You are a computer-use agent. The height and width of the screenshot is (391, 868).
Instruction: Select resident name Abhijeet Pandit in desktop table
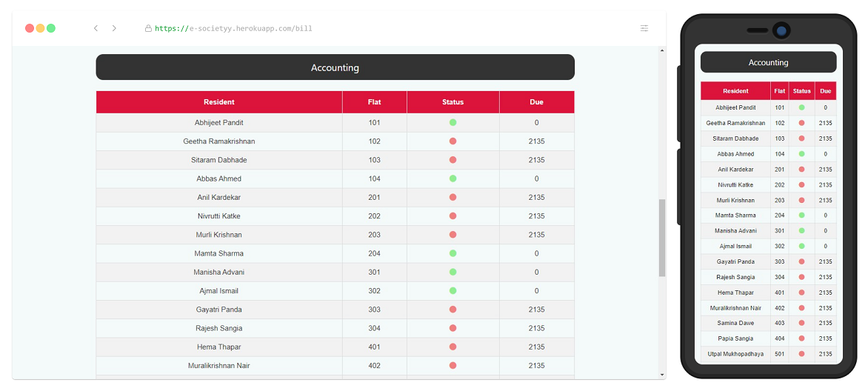[x=219, y=122]
